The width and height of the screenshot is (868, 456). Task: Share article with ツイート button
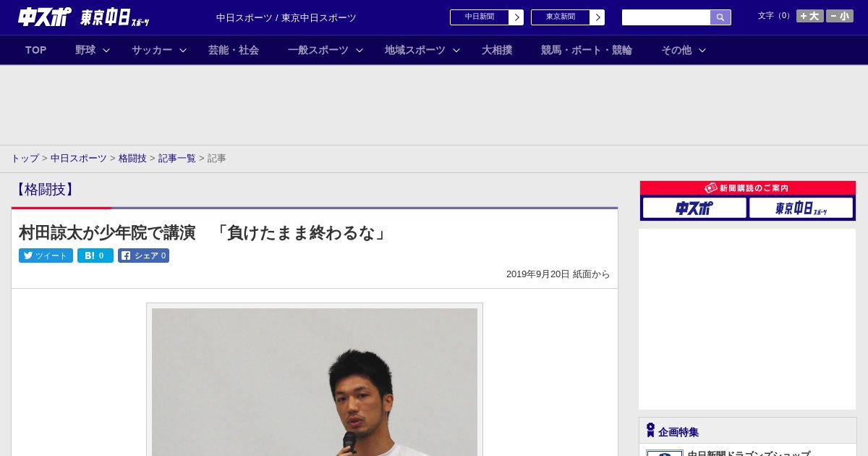(x=46, y=256)
